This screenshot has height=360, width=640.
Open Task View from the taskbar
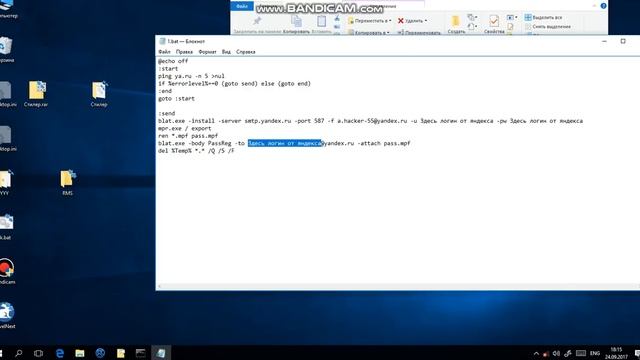tap(38, 353)
